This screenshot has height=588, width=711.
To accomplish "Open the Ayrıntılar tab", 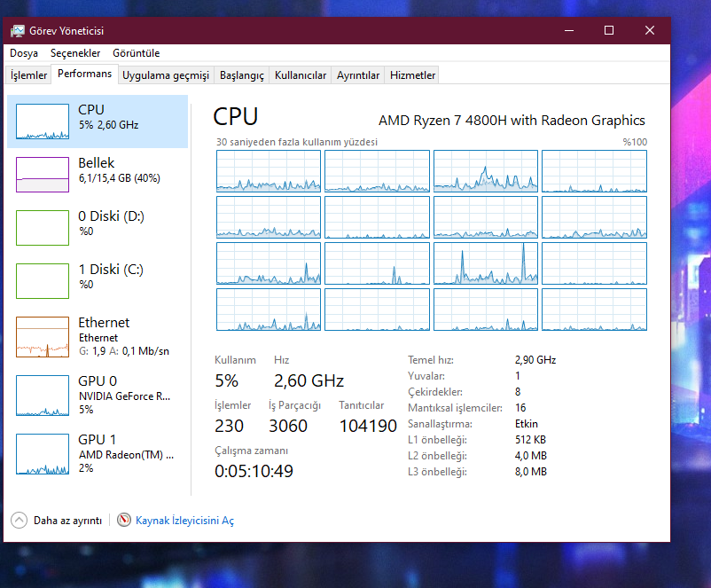I will pyautogui.click(x=358, y=75).
